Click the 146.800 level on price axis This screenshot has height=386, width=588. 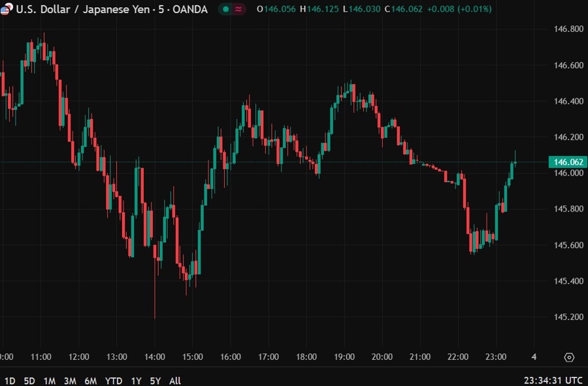[x=568, y=29]
